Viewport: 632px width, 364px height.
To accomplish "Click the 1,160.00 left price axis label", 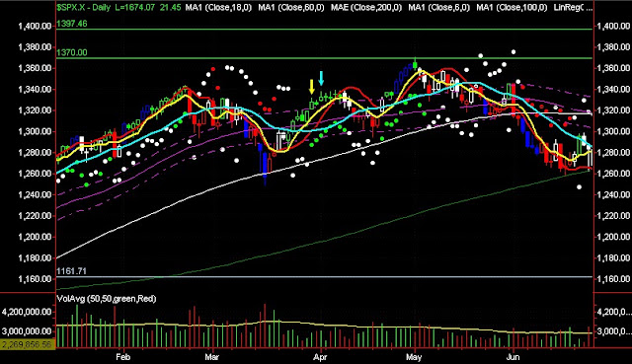I will pyautogui.click(x=36, y=279).
